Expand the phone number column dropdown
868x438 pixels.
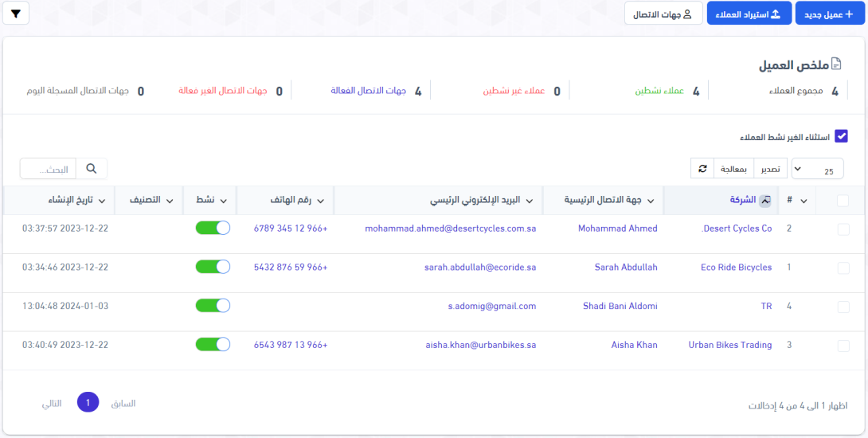(320, 201)
